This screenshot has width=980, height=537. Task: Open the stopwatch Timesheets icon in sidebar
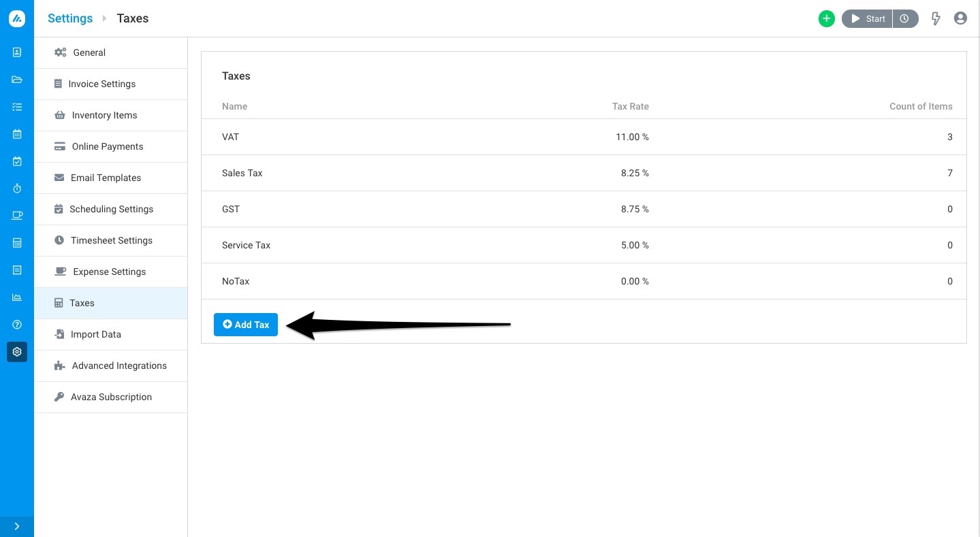click(17, 189)
